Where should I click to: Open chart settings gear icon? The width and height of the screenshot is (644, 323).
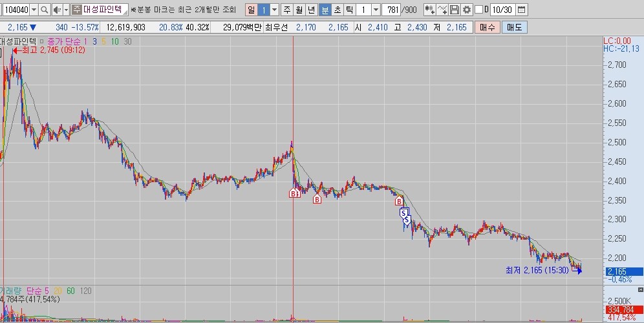pyautogui.click(x=467, y=10)
